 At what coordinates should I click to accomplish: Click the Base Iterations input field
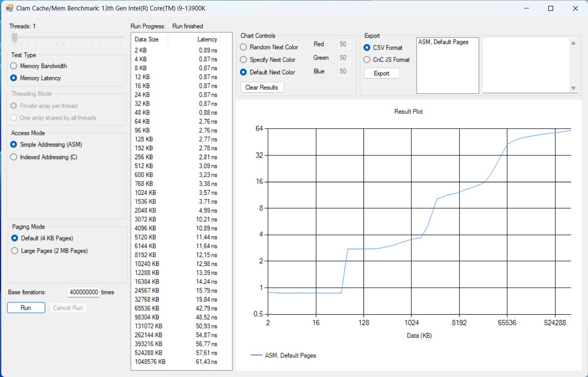(x=83, y=292)
